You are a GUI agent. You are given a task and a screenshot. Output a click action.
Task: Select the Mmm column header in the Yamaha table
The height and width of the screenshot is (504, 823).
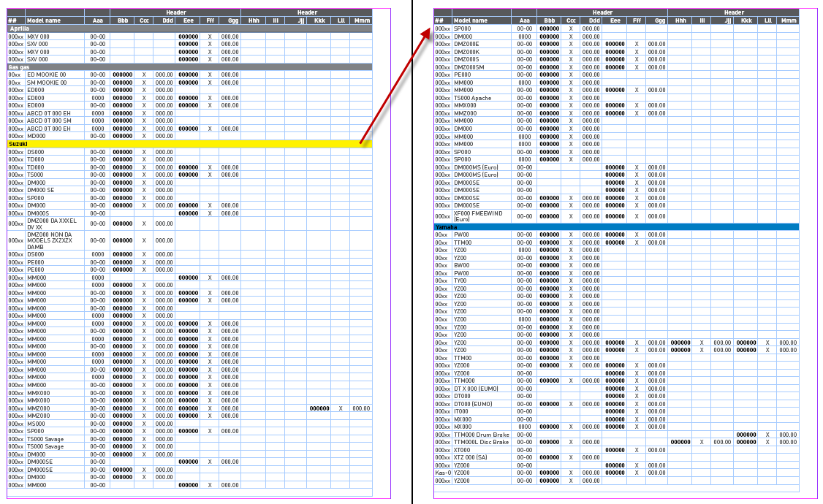point(788,20)
